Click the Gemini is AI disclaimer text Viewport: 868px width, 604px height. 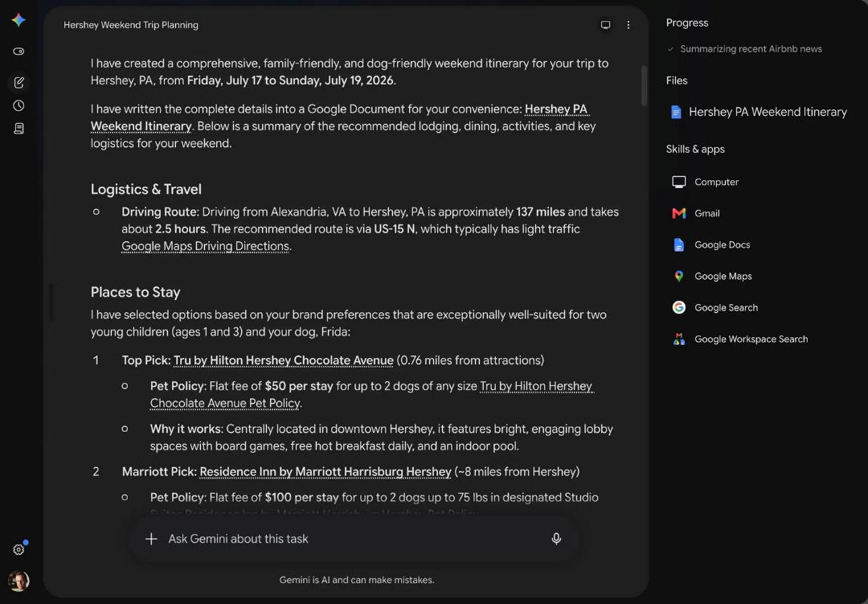(x=357, y=580)
